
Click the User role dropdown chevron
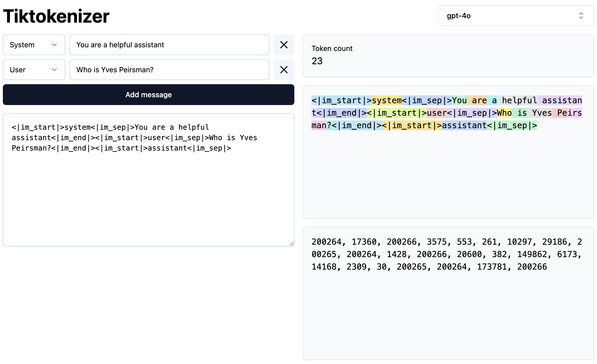(x=54, y=70)
